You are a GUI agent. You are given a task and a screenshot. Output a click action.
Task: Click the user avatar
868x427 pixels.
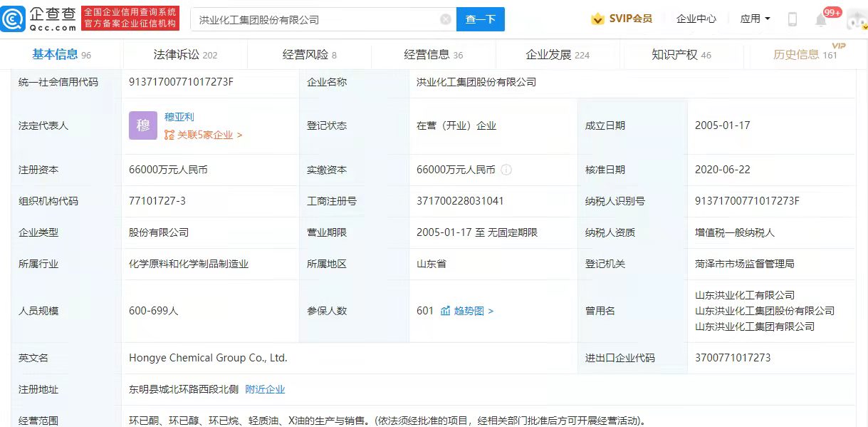(857, 19)
